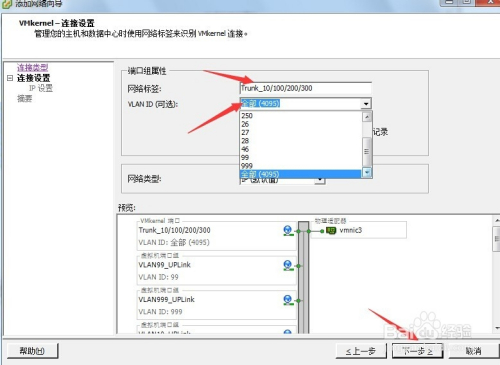This screenshot has height=365, width=500.
Task: Click Trunk_10/100/200/300 in the preview
Action: pos(174,230)
